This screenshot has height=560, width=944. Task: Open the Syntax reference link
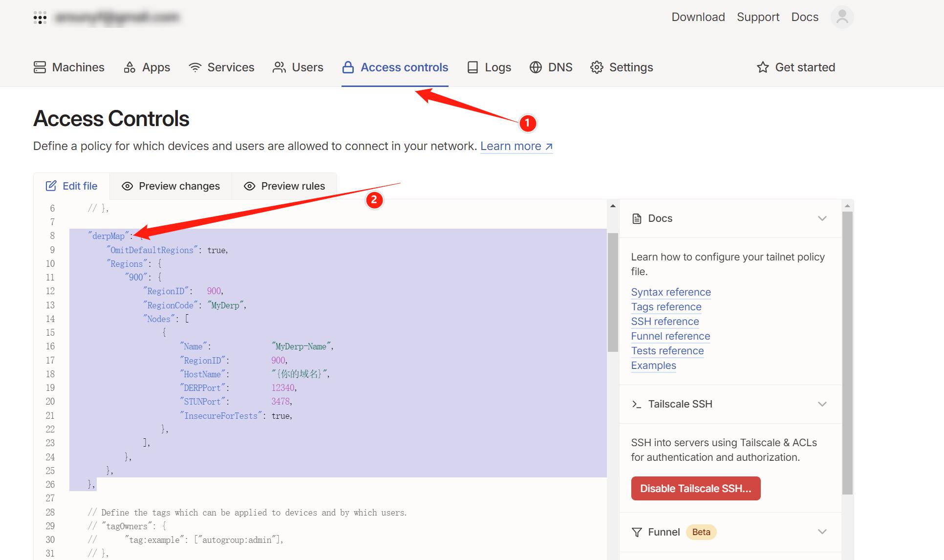(671, 292)
